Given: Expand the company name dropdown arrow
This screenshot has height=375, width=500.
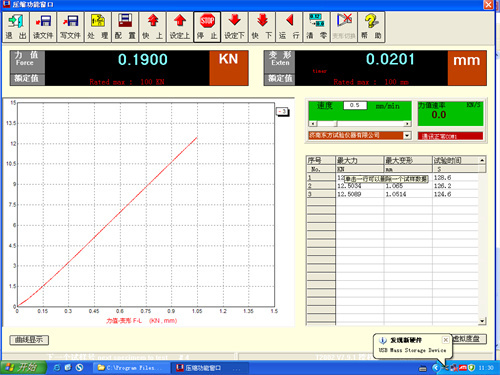Looking at the screenshot, I should [x=407, y=135].
